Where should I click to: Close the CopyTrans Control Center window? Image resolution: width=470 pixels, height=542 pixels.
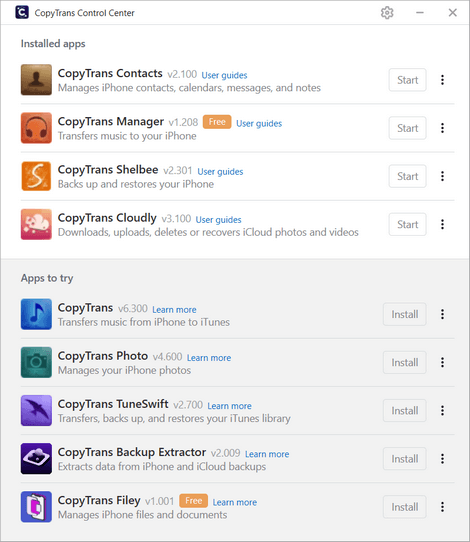(x=452, y=13)
